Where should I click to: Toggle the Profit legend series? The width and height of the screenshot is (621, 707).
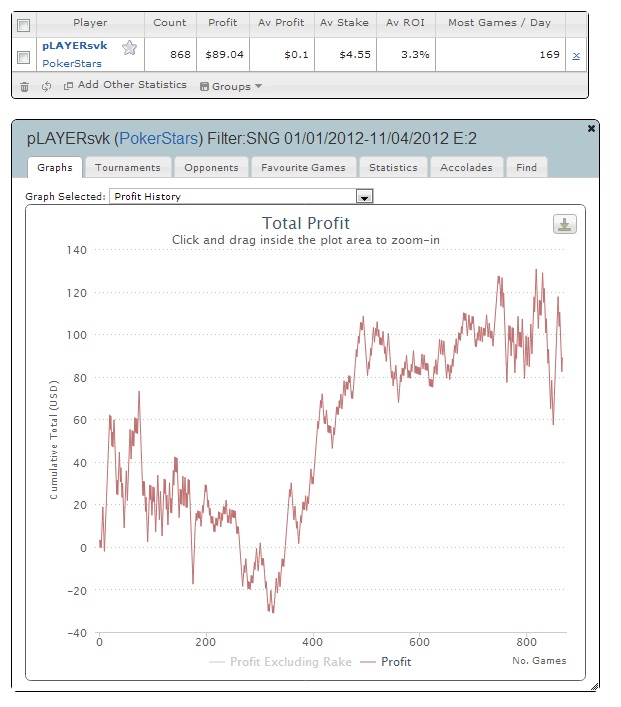(386, 661)
